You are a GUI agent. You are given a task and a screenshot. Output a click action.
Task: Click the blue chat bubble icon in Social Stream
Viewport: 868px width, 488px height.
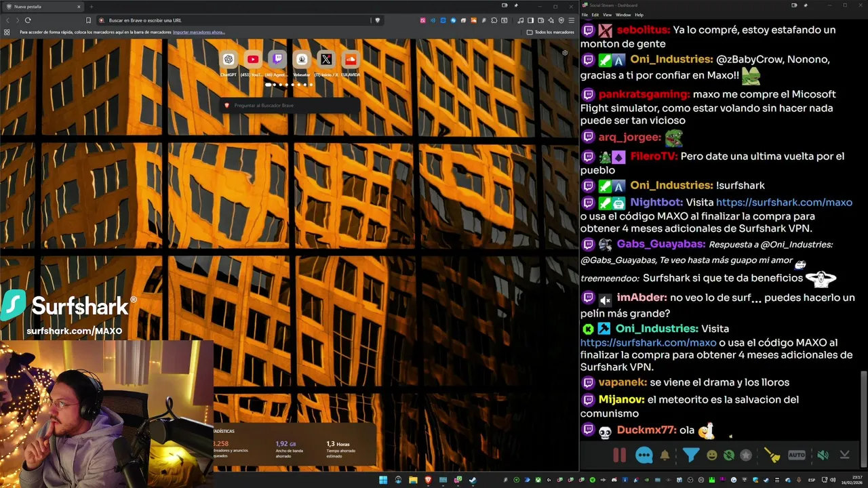pyautogui.click(x=644, y=455)
